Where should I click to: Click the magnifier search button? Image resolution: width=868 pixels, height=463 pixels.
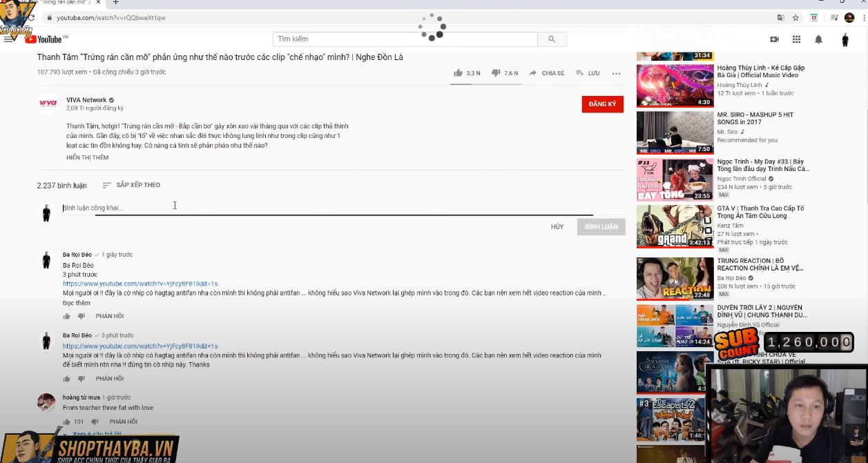tap(552, 39)
